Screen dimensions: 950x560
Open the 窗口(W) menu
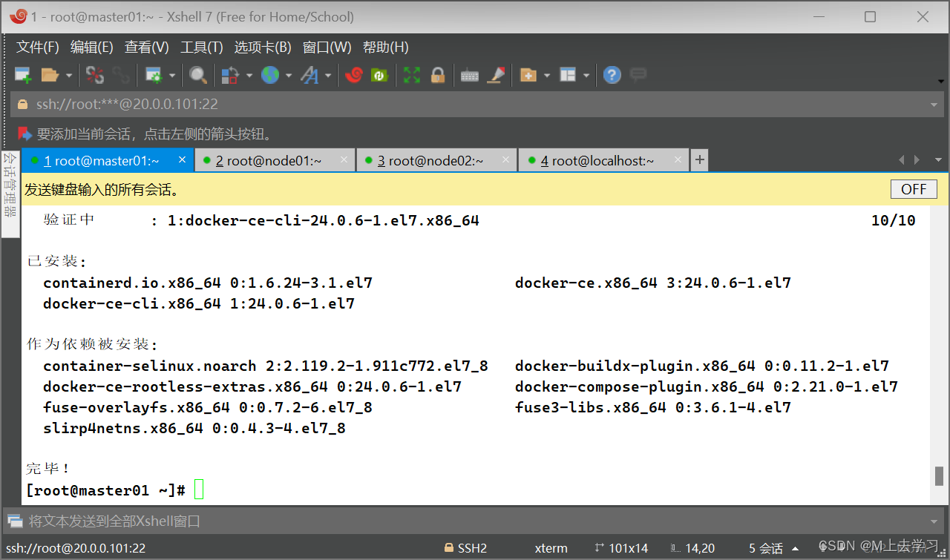tap(327, 47)
